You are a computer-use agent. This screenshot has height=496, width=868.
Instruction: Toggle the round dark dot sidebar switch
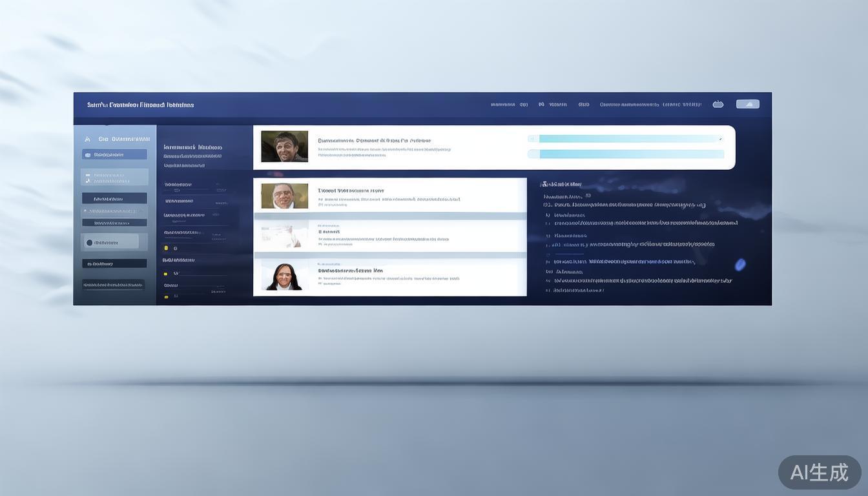tap(89, 243)
